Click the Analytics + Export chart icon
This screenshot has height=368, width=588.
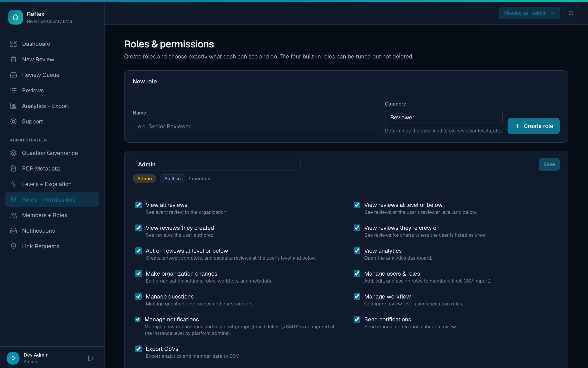point(13,106)
